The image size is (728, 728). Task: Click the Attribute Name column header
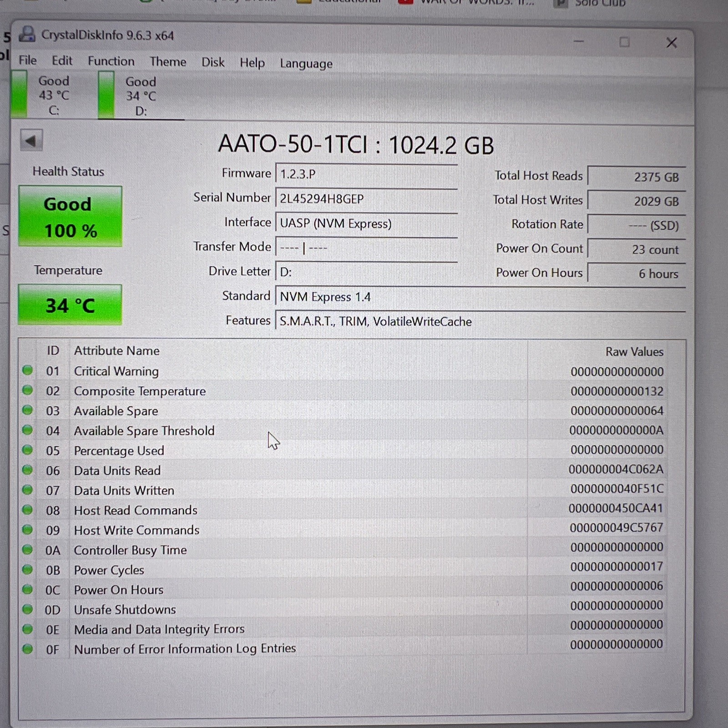(117, 351)
